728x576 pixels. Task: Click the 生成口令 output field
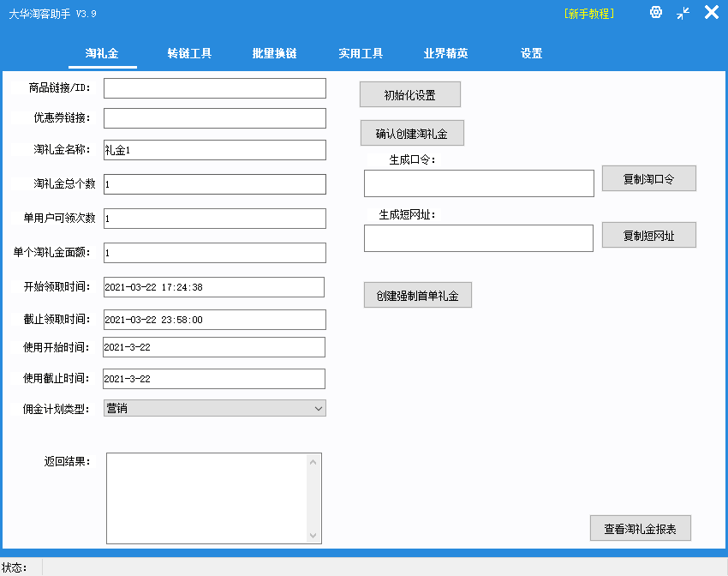479,183
